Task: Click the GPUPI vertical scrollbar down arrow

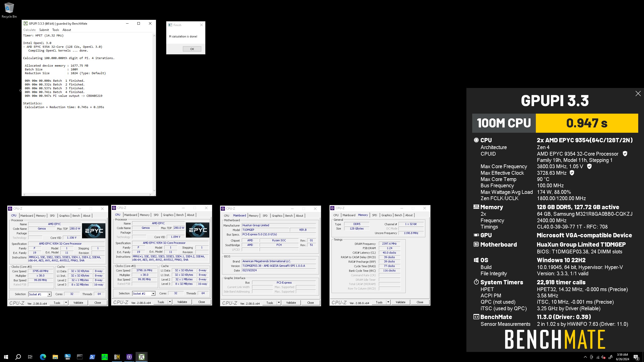Action: coord(154,191)
